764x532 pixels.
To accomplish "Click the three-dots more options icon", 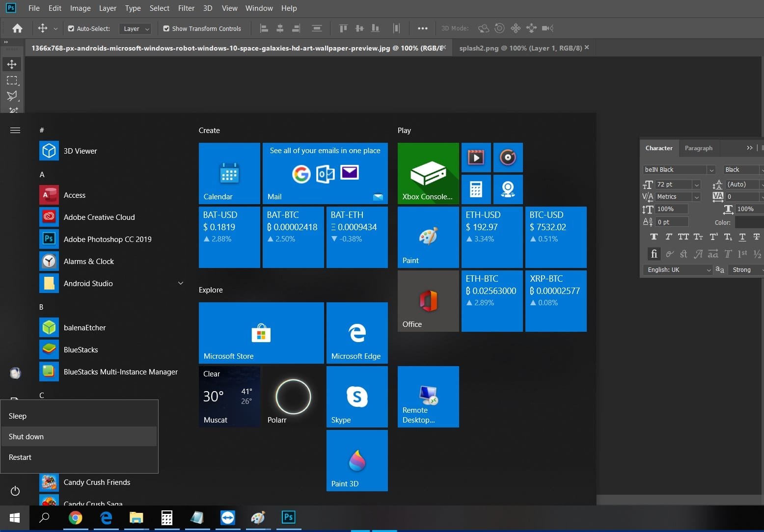I will (x=422, y=28).
